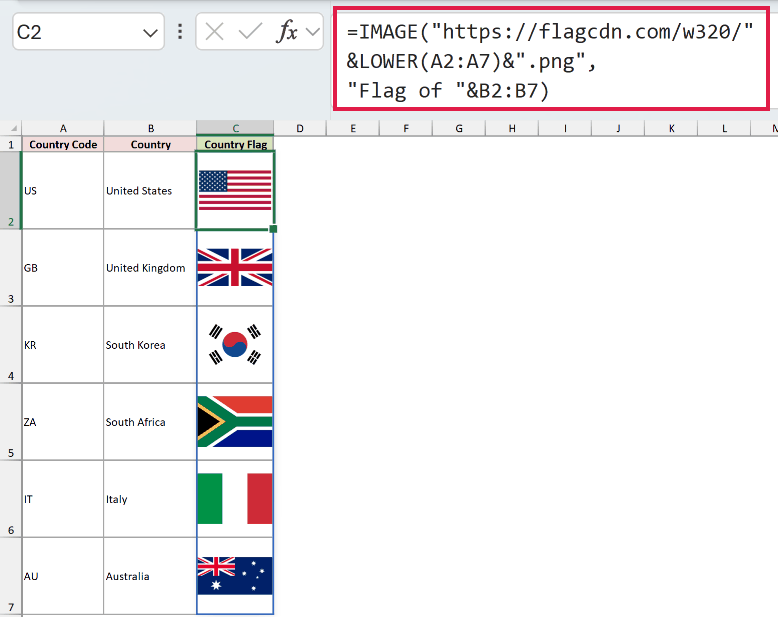Select the United States cell
The width and height of the screenshot is (778, 617).
150,190
